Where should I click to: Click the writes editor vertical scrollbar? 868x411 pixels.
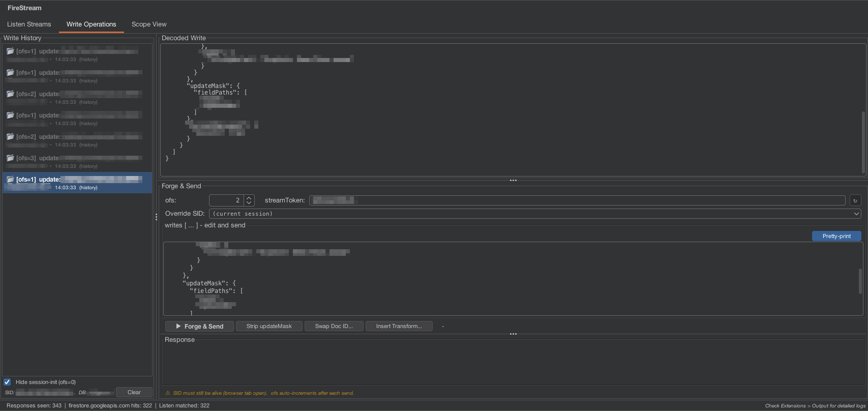(x=860, y=281)
